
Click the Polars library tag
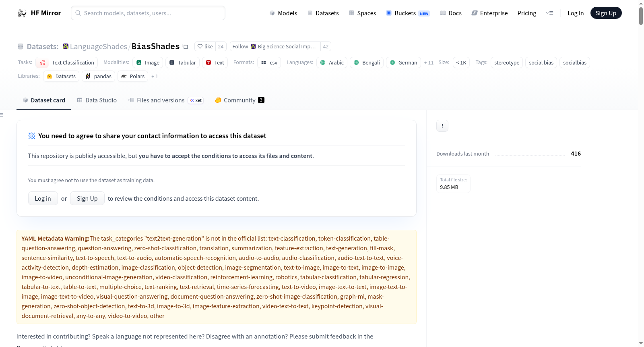(x=133, y=76)
